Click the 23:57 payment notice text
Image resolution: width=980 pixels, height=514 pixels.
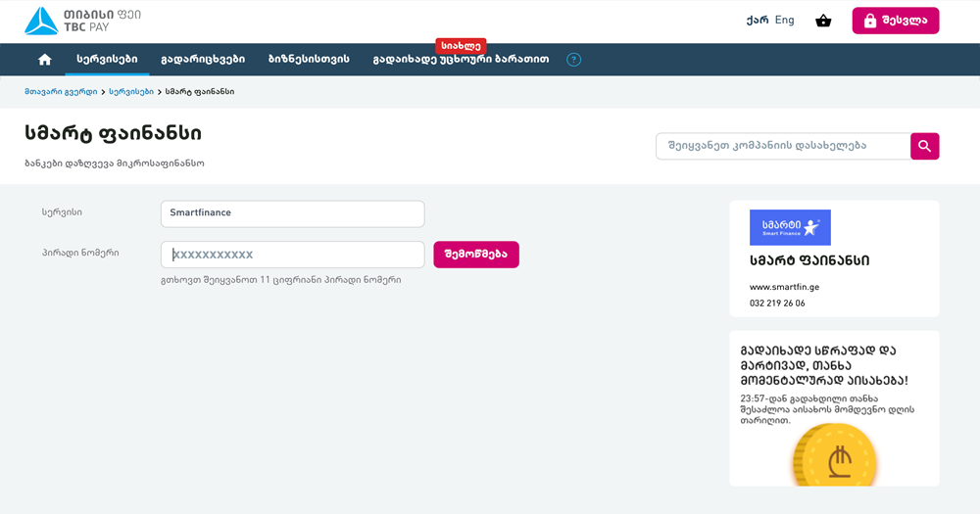[x=827, y=409]
